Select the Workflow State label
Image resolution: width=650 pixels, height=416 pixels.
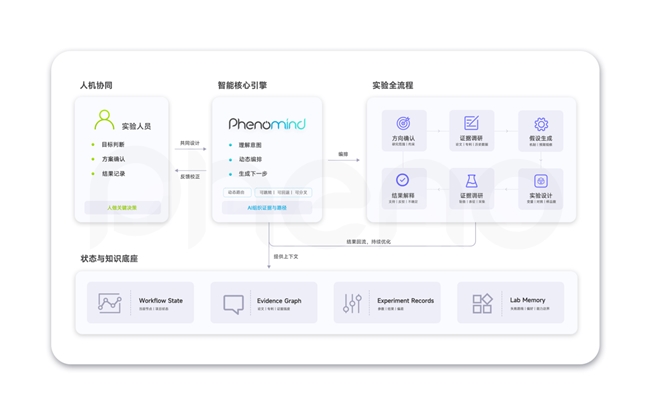coord(161,300)
